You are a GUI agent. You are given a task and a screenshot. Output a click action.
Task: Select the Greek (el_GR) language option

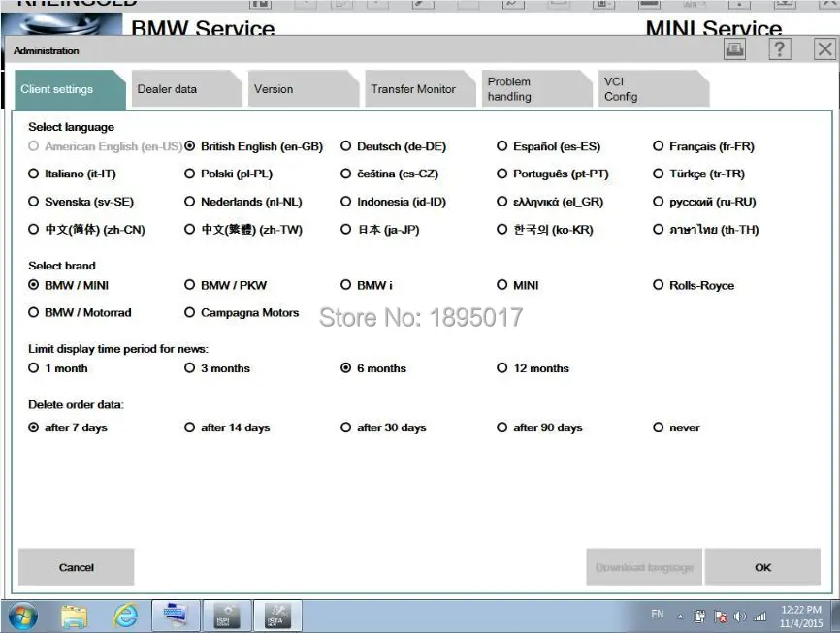coord(550,202)
